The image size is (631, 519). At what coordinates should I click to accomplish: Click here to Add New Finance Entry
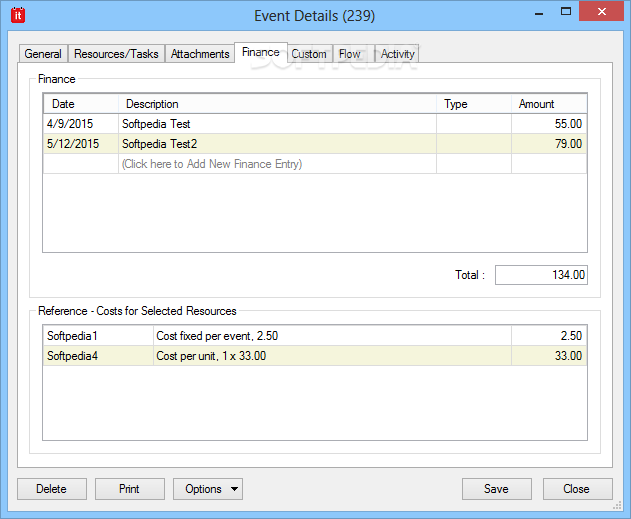coord(277,164)
